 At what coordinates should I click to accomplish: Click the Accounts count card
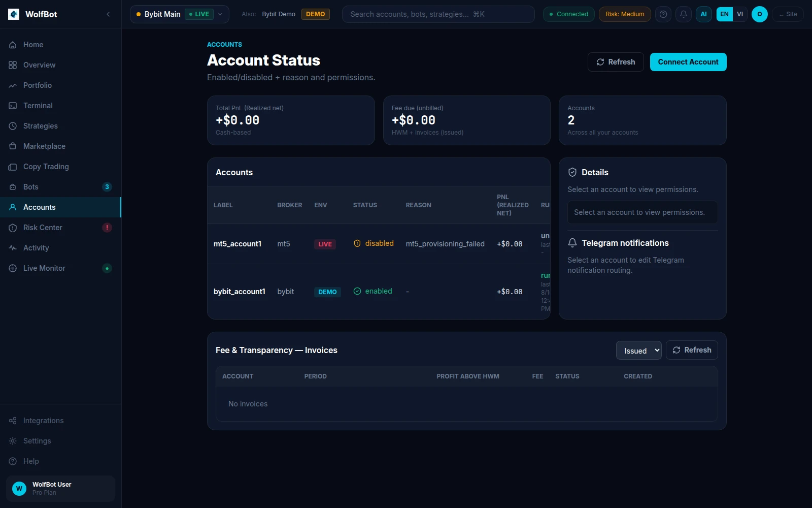coord(642,120)
